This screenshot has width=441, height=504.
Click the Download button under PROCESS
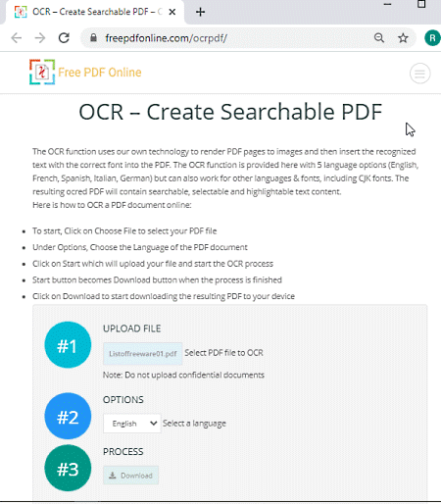(131, 476)
